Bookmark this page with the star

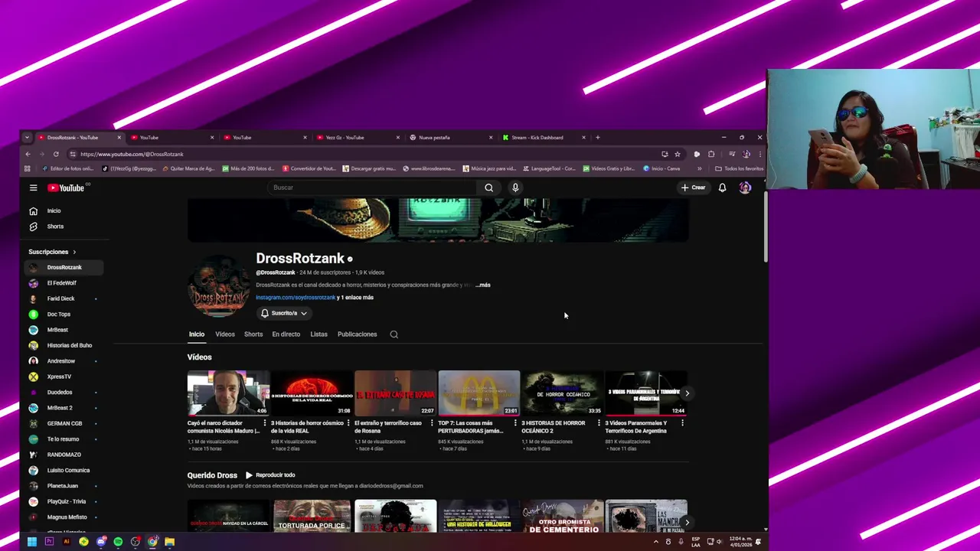pos(677,154)
